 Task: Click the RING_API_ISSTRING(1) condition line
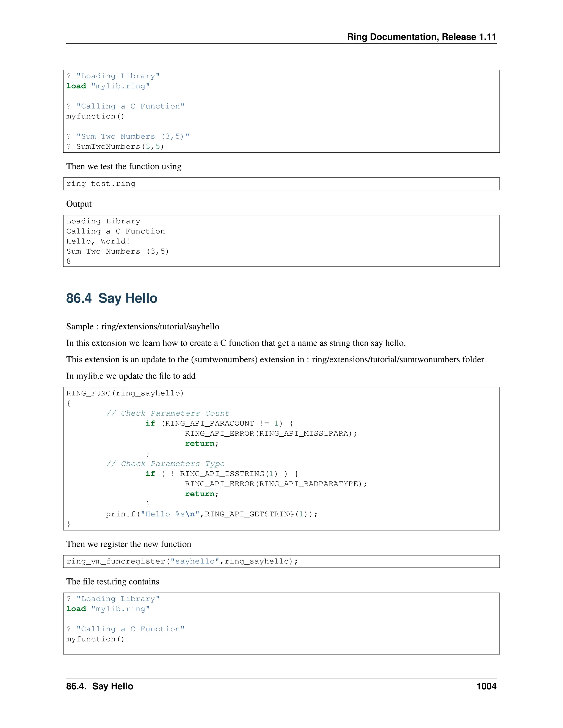222,474
